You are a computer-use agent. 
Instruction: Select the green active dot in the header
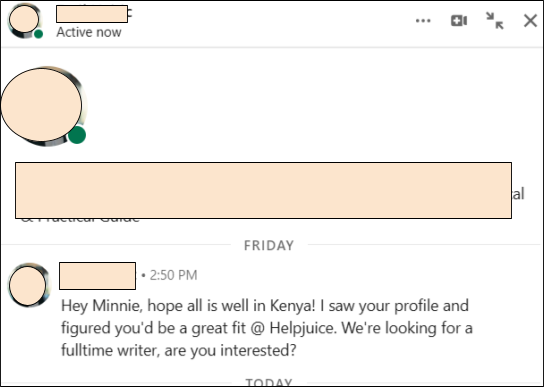click(39, 34)
